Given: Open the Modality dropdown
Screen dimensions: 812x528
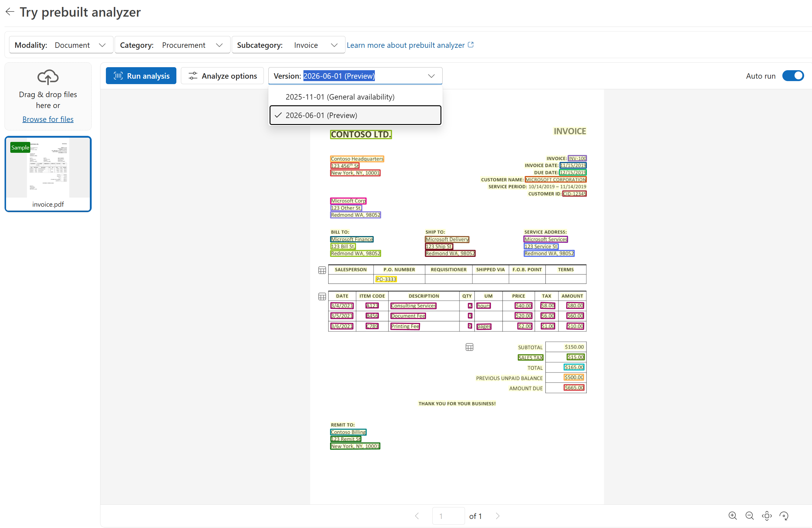Looking at the screenshot, I should tap(61, 45).
